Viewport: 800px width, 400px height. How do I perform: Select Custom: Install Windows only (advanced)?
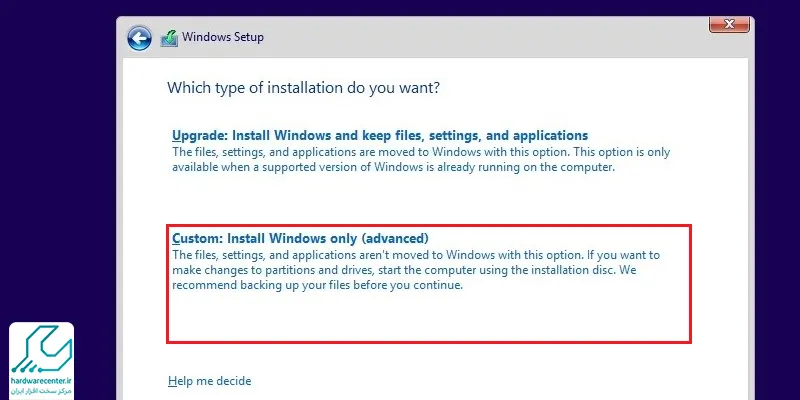pyautogui.click(x=301, y=238)
